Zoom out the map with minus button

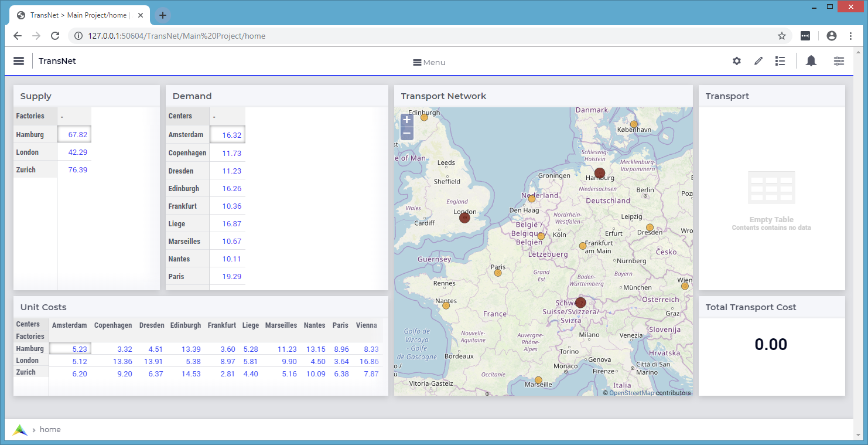pyautogui.click(x=407, y=134)
